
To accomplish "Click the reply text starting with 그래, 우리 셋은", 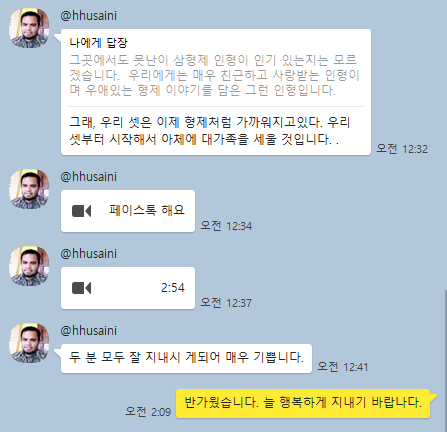I will (x=210, y=131).
